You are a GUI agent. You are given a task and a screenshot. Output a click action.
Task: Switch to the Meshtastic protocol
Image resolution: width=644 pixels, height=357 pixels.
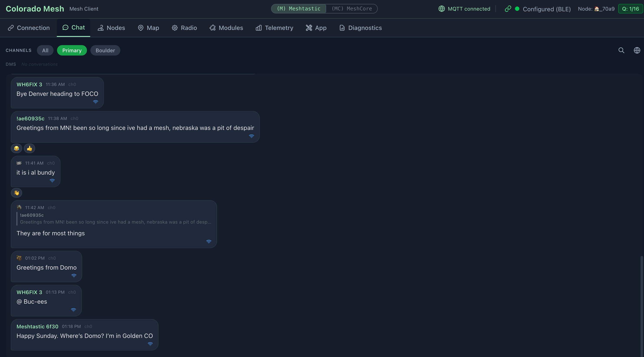(x=299, y=9)
